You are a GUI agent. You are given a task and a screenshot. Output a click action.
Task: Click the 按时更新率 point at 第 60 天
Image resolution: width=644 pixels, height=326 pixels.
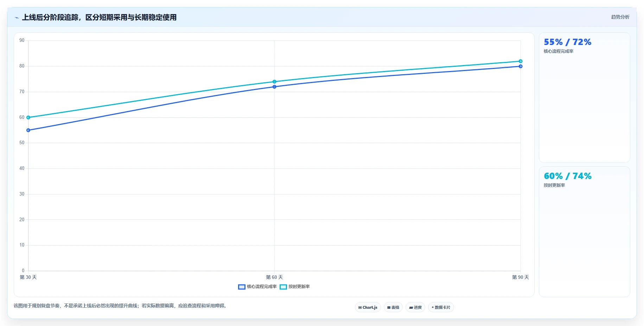274,82
